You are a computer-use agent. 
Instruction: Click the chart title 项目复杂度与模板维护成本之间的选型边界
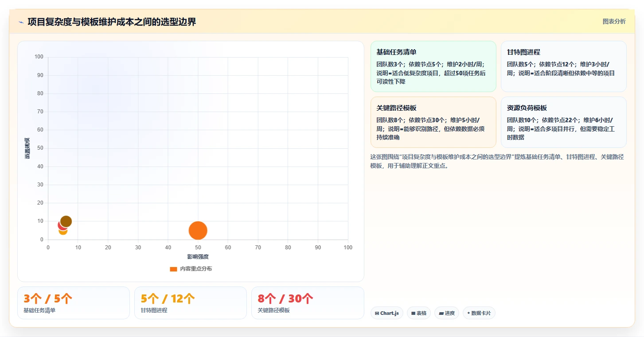tap(112, 22)
